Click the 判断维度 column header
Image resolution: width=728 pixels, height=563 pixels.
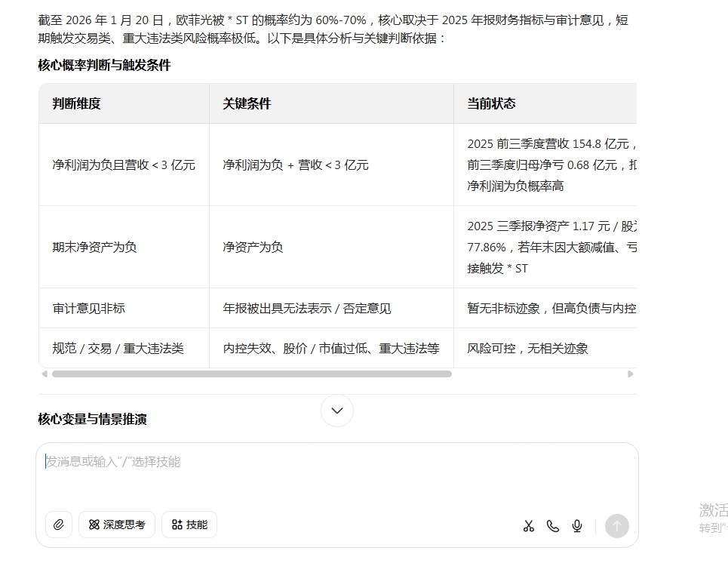click(124, 103)
